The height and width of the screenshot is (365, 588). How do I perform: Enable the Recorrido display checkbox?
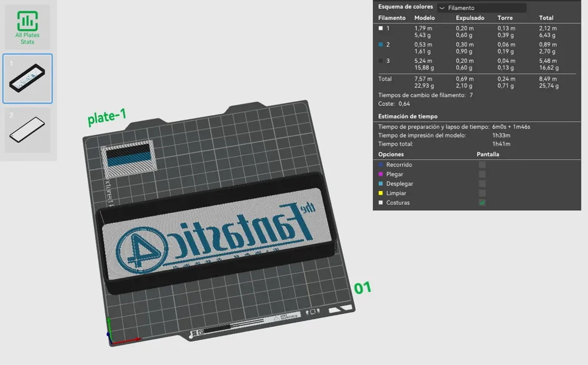pyautogui.click(x=482, y=165)
